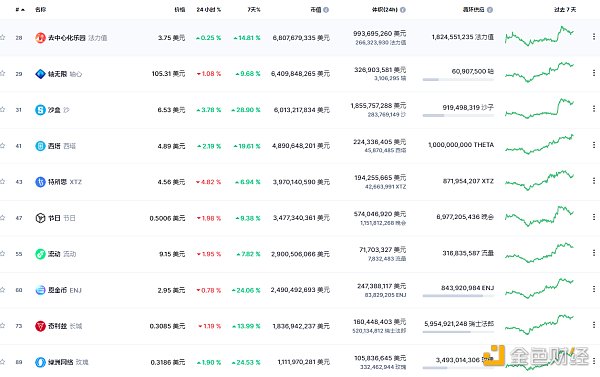600x377 pixels.
Task: Click the 轴无限 circulating supply bar
Action: pos(458,80)
